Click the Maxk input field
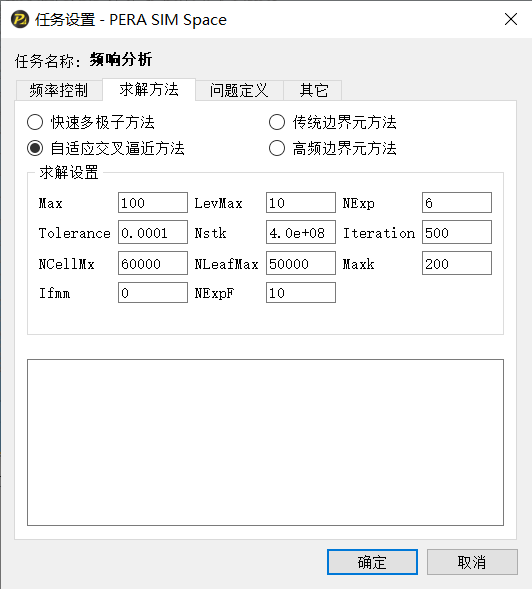The image size is (532, 589). [x=456, y=263]
